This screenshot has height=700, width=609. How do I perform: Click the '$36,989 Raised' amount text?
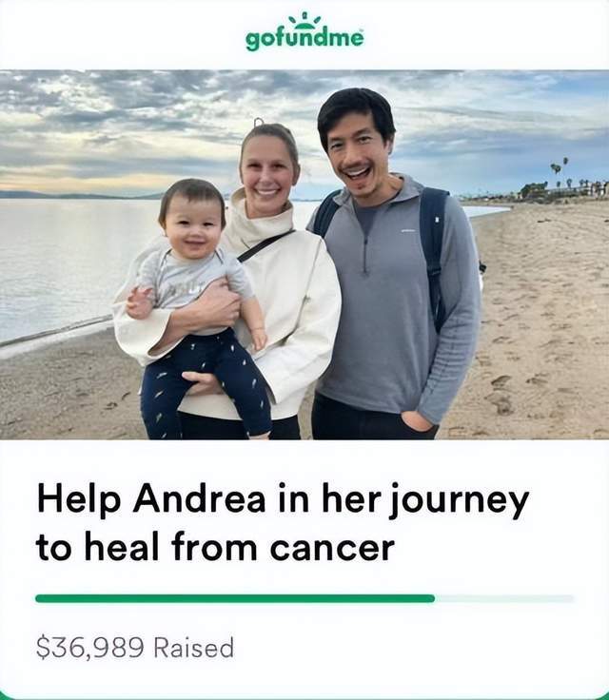[x=135, y=648]
